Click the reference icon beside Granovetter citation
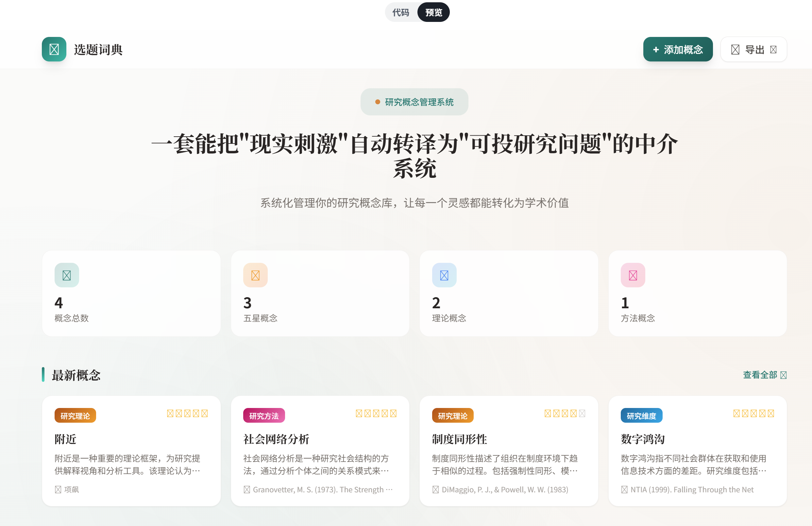812x526 pixels. tap(247, 489)
